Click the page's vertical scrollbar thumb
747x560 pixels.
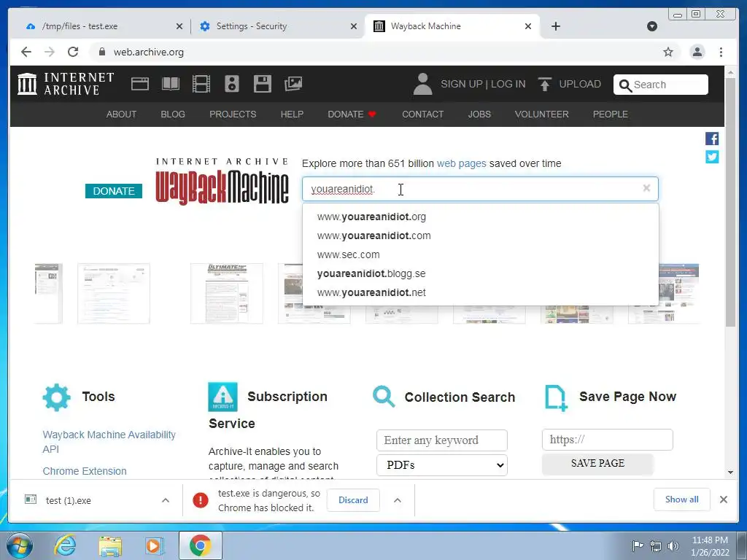[x=730, y=203]
